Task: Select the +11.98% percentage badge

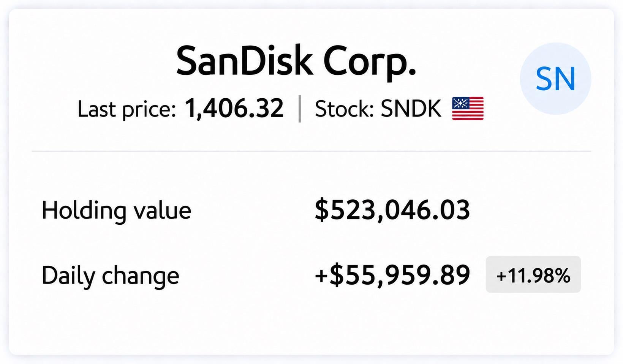Action: [x=533, y=274]
